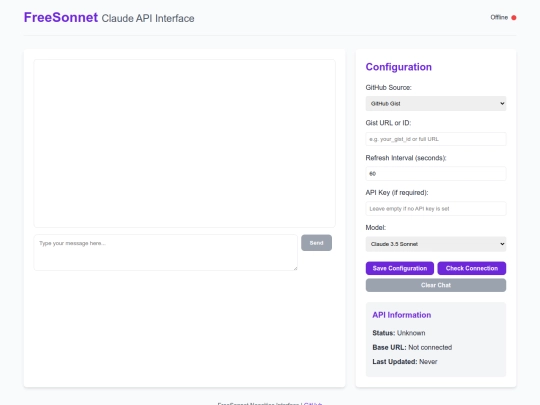The image size is (540, 405).
Task: Click the API Information heading
Action: (402, 315)
